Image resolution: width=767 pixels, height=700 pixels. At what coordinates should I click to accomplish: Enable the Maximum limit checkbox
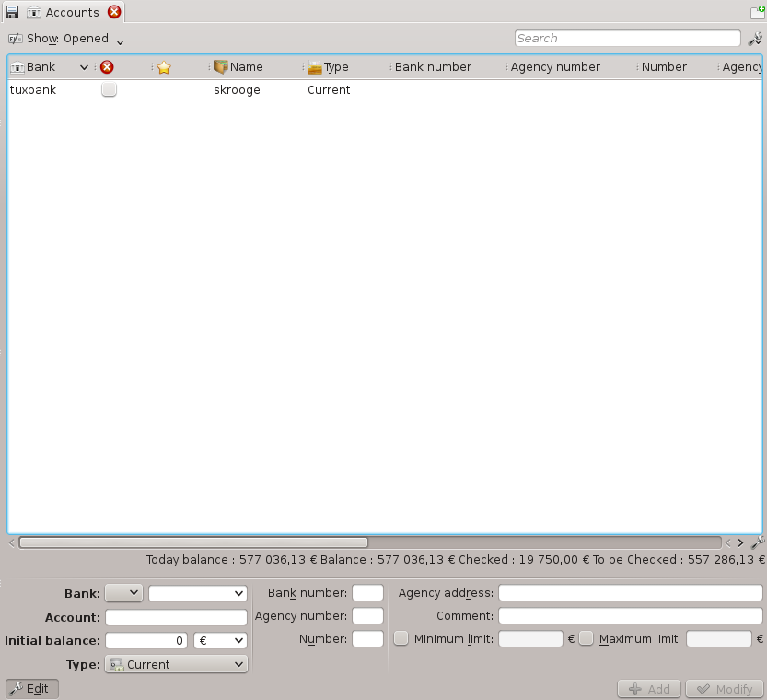[x=586, y=638]
